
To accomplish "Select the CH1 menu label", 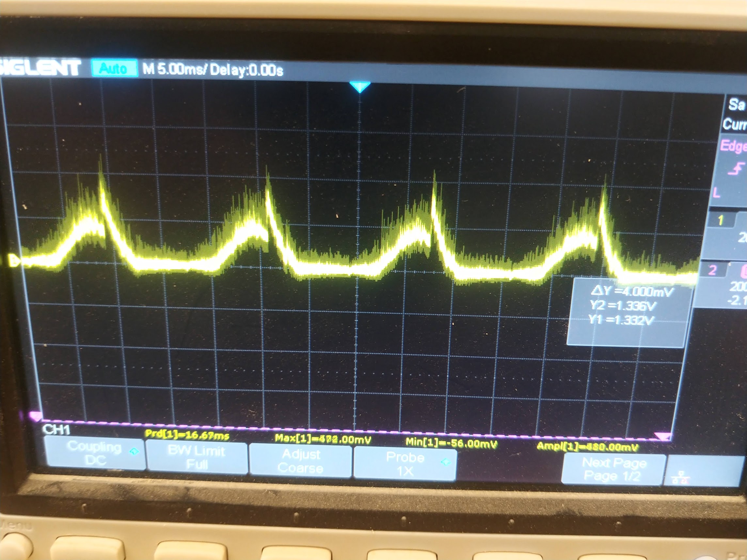I will click(57, 429).
